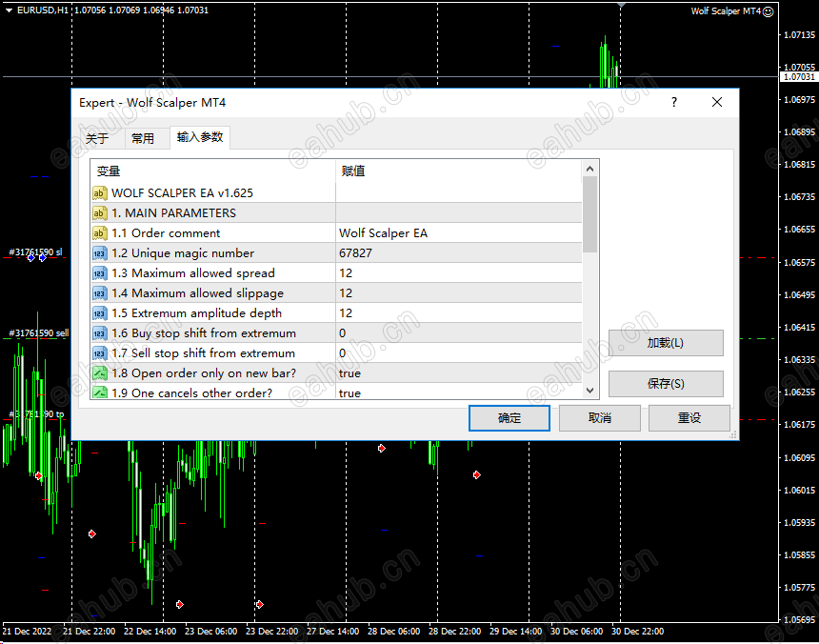Select the magic number value 67827
This screenshot has height=644, width=819.
click(355, 253)
